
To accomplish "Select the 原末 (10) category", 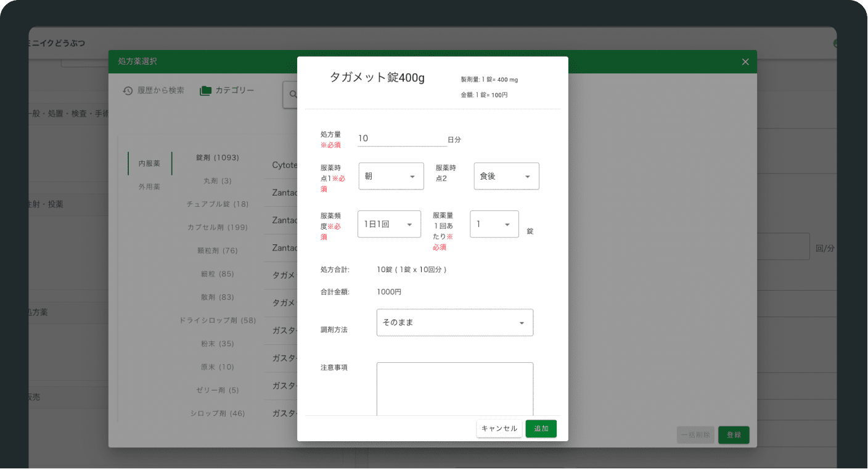I will 218,367.
